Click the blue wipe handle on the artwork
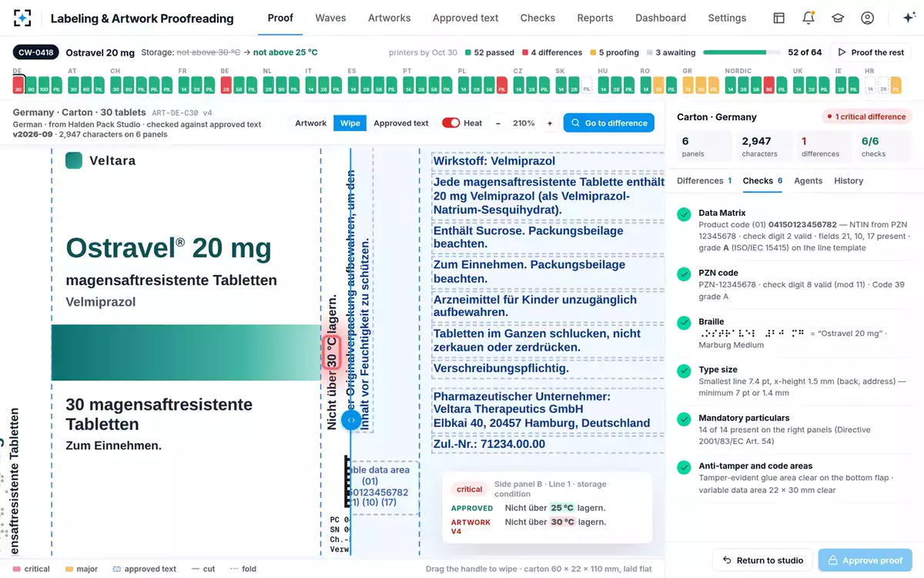924x578 pixels. pyautogui.click(x=350, y=421)
